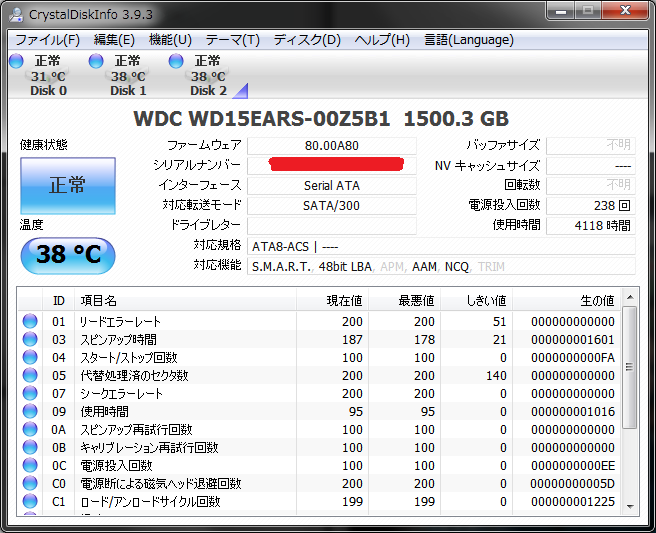Click the drive title WDC WD15EARS-00Z5B1

click(262, 118)
